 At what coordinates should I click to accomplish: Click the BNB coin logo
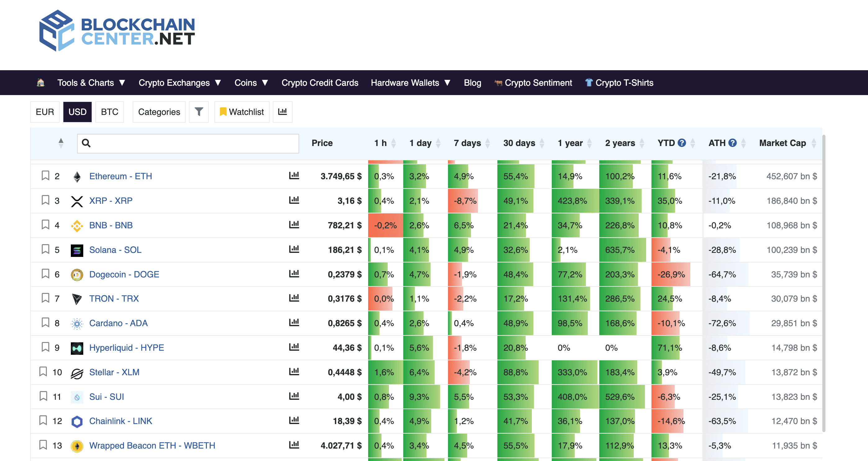click(x=77, y=226)
